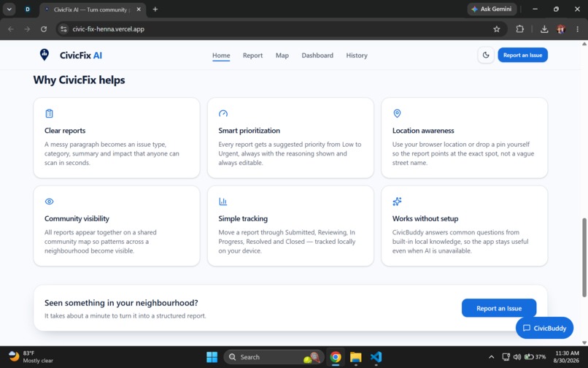Click the browser back arrow

pos(11,29)
